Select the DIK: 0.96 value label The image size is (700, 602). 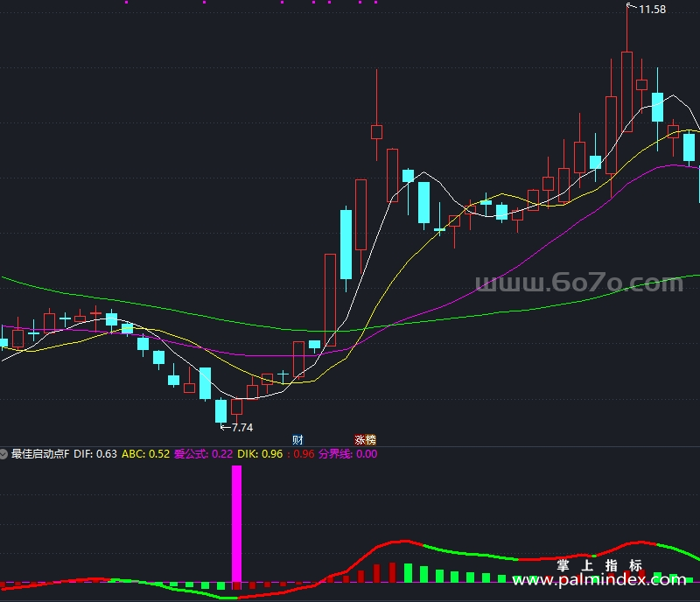tap(260, 454)
